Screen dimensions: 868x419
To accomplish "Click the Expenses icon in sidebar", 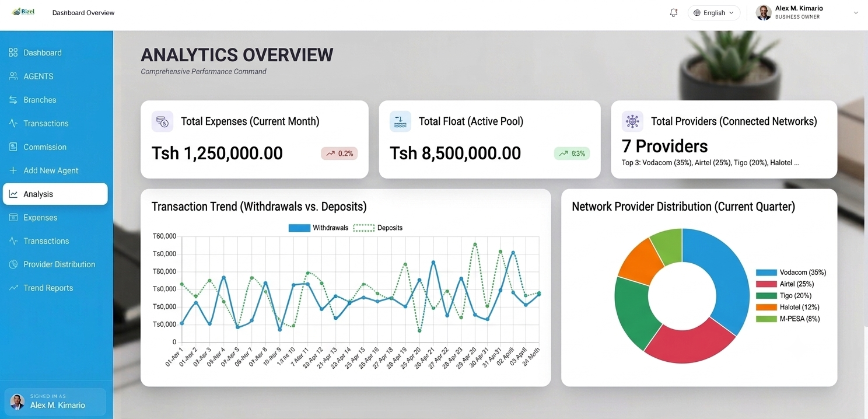I will point(13,218).
